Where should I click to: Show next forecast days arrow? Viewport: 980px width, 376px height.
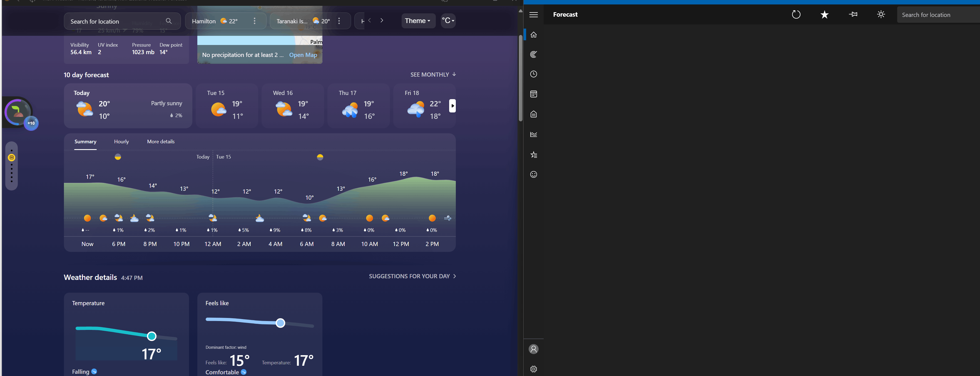[452, 106]
